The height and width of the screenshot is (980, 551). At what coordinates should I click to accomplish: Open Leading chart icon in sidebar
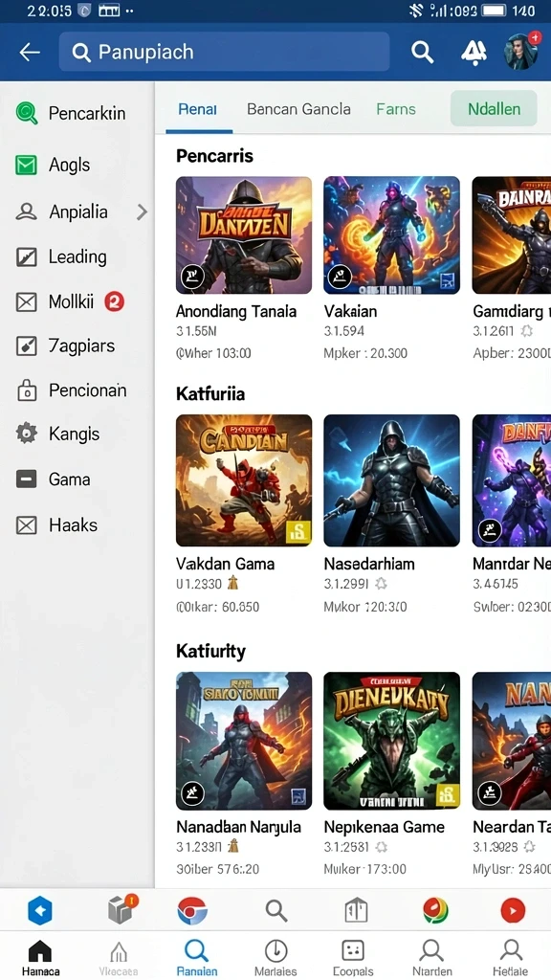[26, 256]
